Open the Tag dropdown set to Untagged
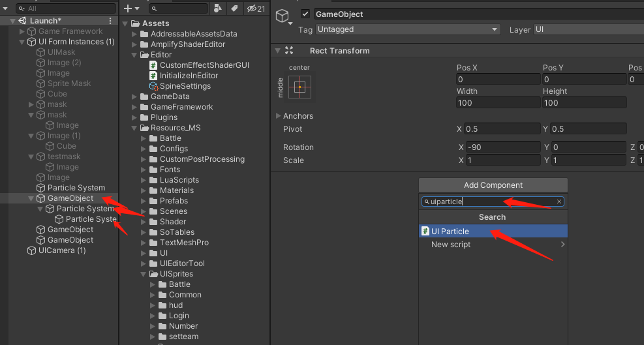Screen dimensions: 644x345 (407, 29)
